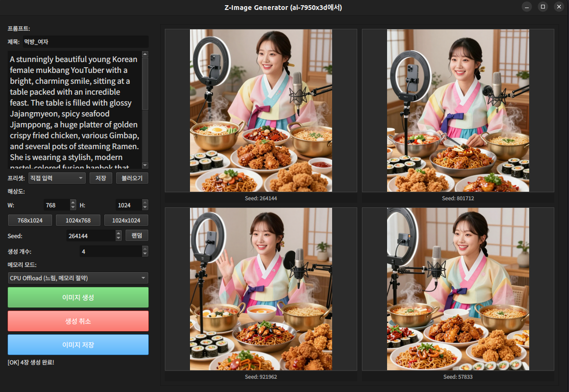
Task: Increase the Seed value stepper
Action: tap(118, 233)
